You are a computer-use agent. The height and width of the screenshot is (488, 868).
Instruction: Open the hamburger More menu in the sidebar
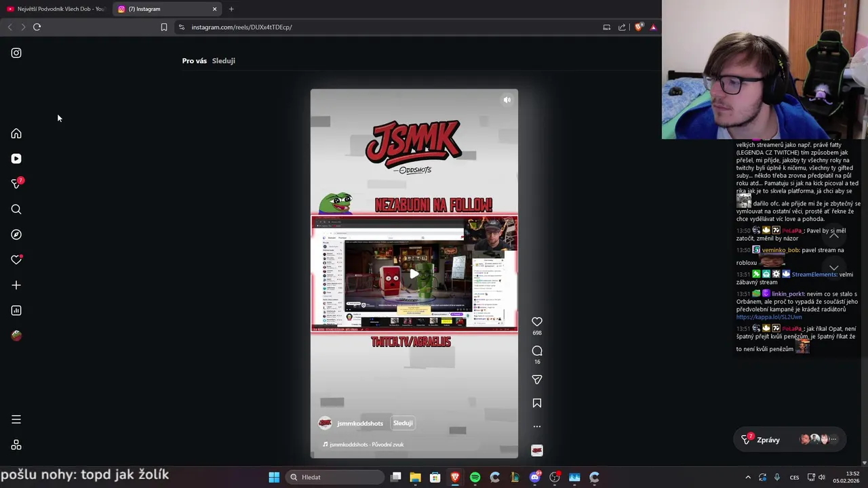point(16,420)
